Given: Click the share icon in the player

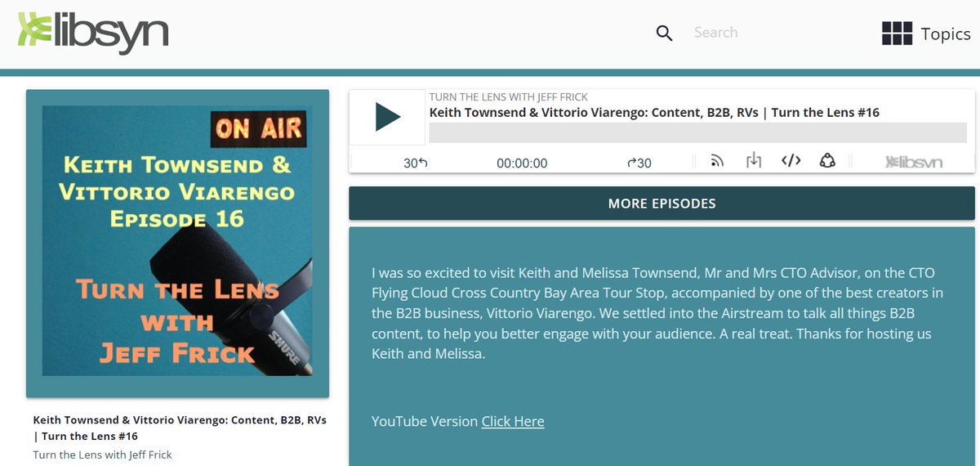Looking at the screenshot, I should (827, 160).
